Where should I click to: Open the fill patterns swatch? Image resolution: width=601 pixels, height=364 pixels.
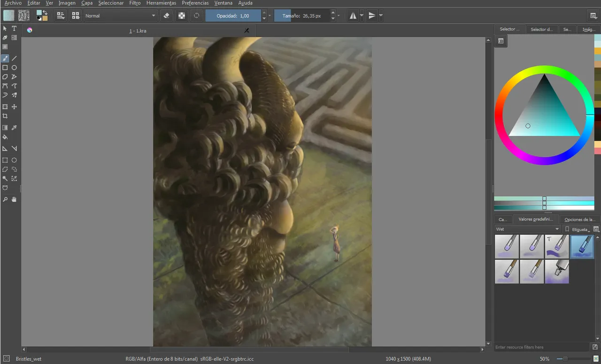tap(23, 15)
